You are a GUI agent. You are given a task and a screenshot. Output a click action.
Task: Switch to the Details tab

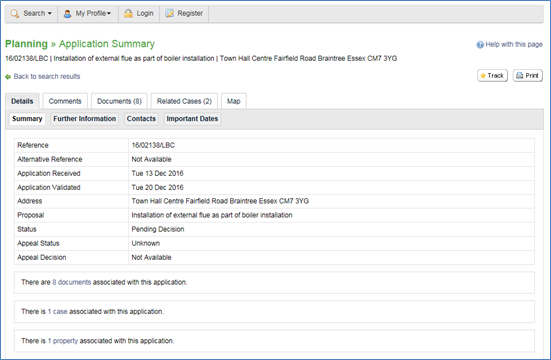coord(22,101)
